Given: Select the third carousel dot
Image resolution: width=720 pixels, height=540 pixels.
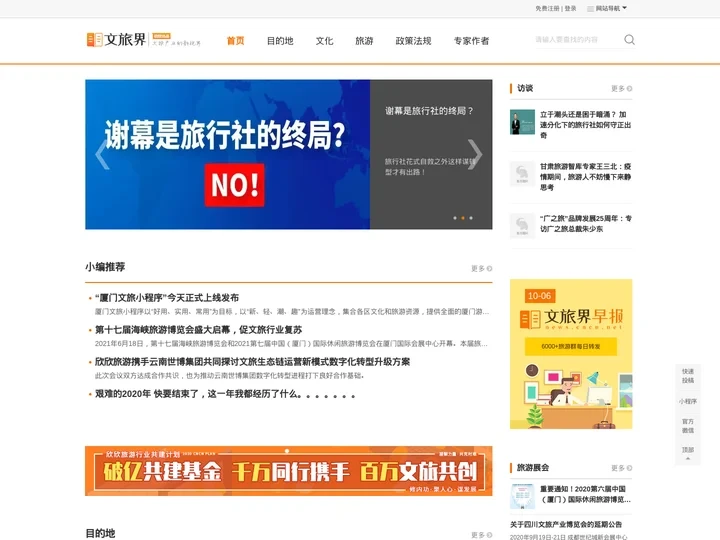Looking at the screenshot, I should coord(471,218).
